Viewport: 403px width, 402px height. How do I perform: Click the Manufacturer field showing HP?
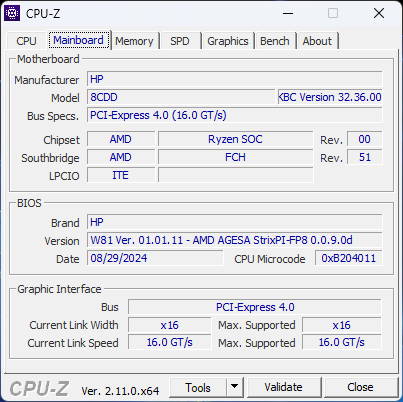pyautogui.click(x=235, y=79)
